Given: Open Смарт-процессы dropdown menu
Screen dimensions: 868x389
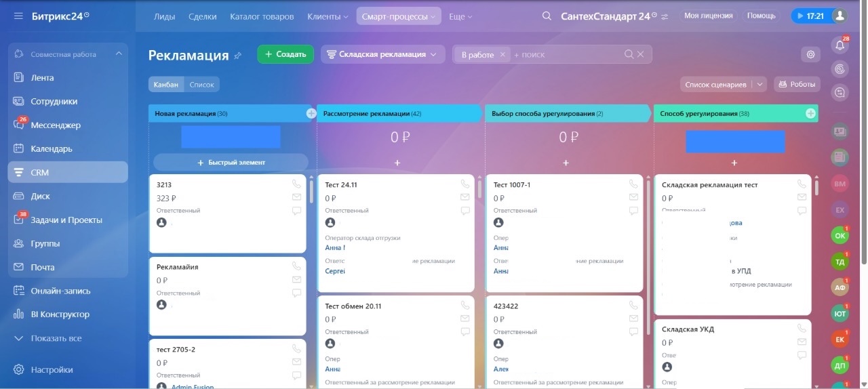Looking at the screenshot, I should coord(399,16).
